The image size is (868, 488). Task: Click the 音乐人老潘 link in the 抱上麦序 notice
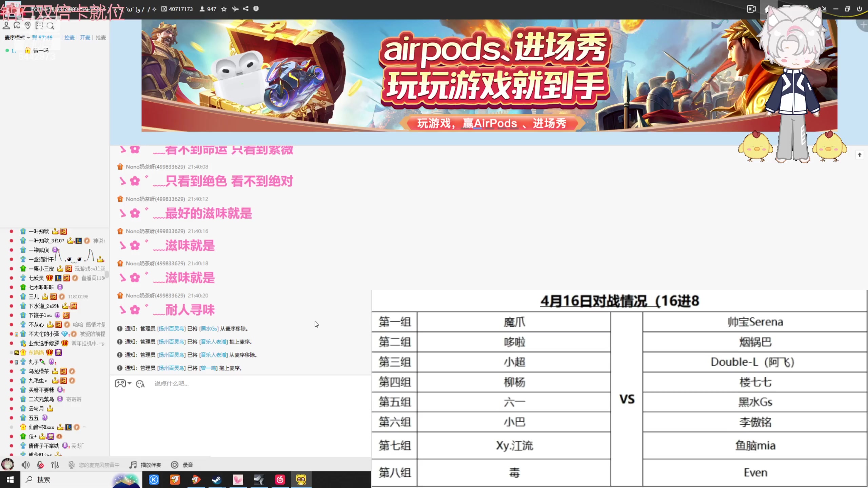214,342
